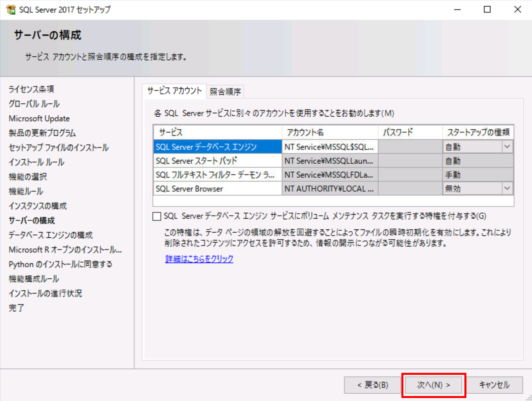Select the SQL フルテキスト フィルター デーモン service row
Viewport: 532px width, 401px height.
click(217, 175)
